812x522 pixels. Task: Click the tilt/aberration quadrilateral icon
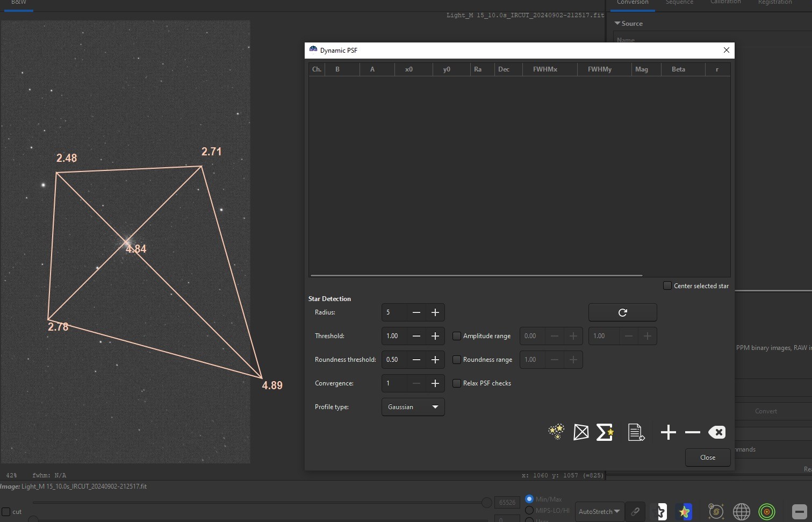point(581,432)
